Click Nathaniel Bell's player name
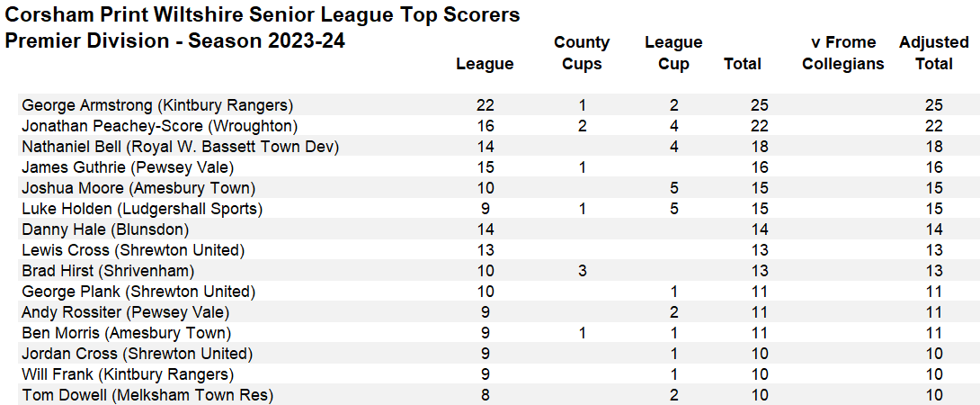Viewport: 980px width, 405px height. point(180,147)
